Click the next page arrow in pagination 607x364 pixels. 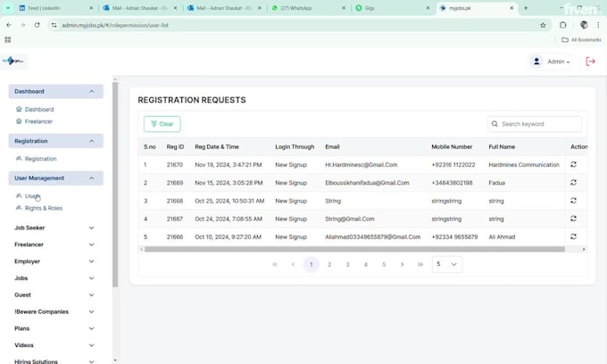(x=403, y=265)
